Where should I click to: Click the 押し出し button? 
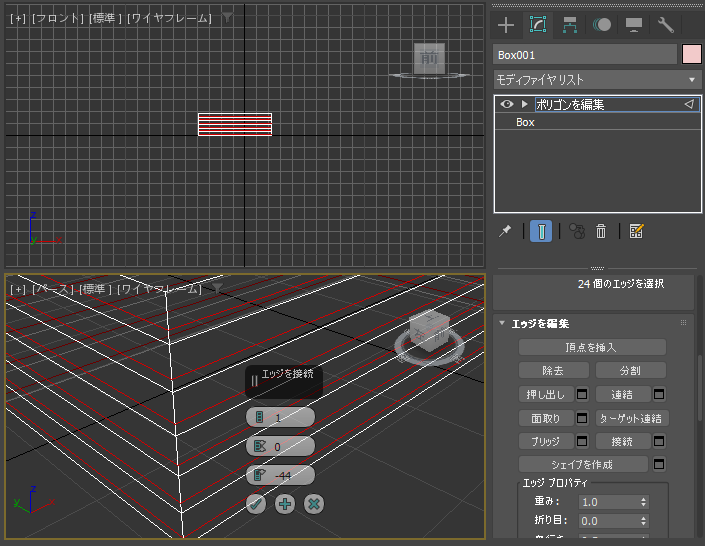(546, 394)
